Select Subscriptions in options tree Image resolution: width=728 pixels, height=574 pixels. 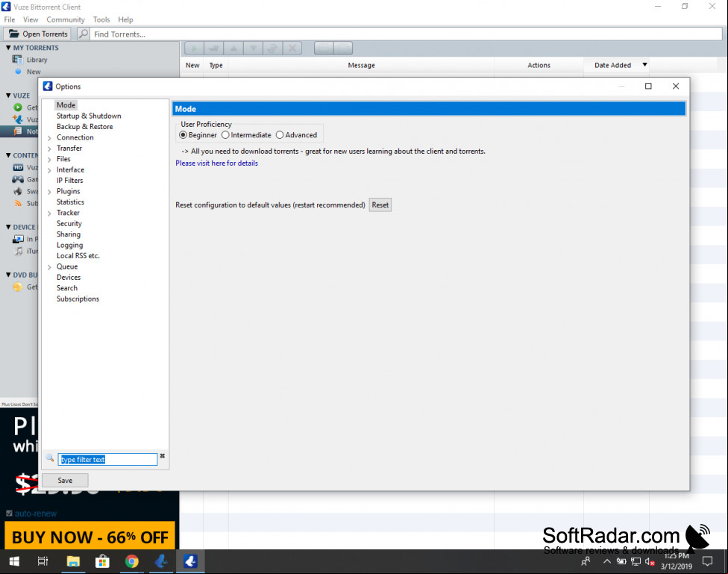[x=78, y=299]
